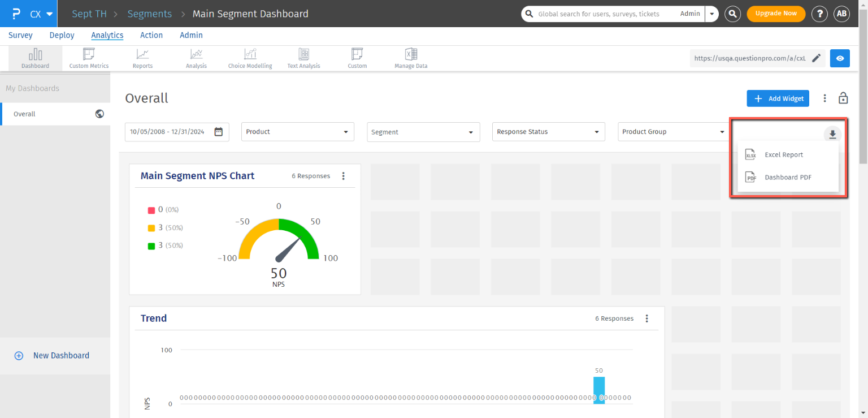
Task: Go to Sept TH breadcrumb
Action: point(89,14)
